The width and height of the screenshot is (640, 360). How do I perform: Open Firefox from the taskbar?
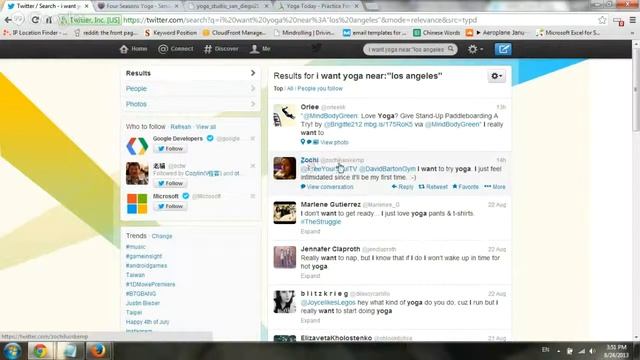(x=98, y=351)
